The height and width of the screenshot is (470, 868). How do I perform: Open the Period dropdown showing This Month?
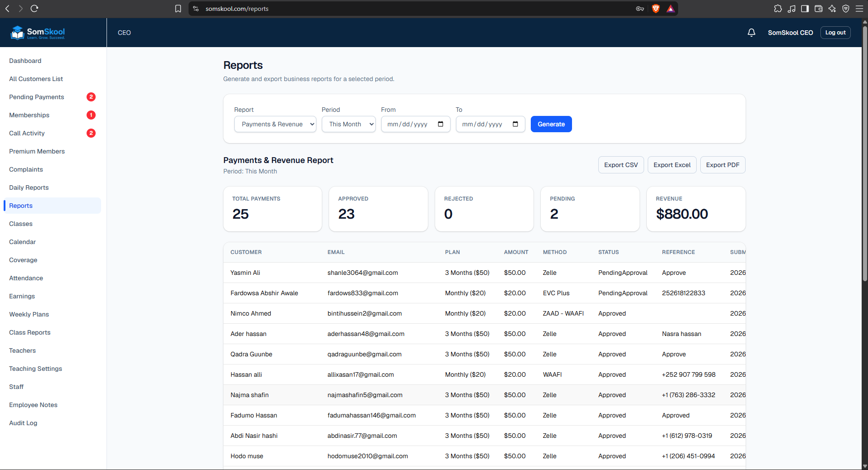pyautogui.click(x=349, y=124)
